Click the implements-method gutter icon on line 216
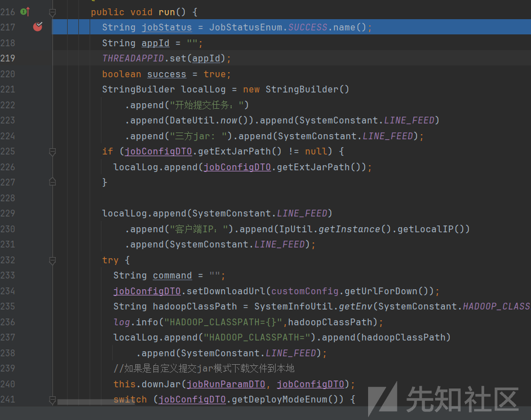This screenshot has height=420, width=531. tap(25, 12)
